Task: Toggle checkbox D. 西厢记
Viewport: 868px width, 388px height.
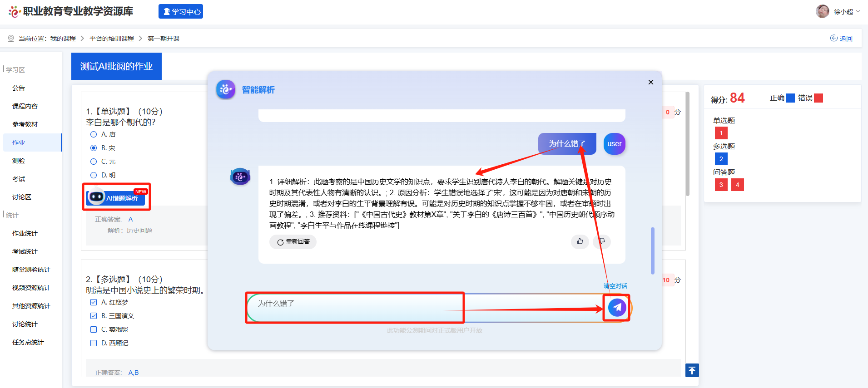Action: click(x=94, y=343)
